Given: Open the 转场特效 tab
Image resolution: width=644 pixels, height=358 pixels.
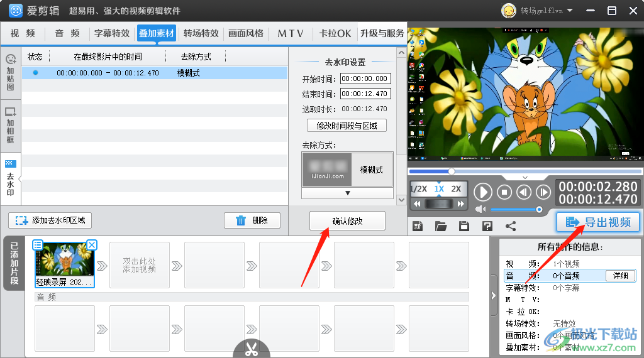Looking at the screenshot, I should tap(201, 33).
